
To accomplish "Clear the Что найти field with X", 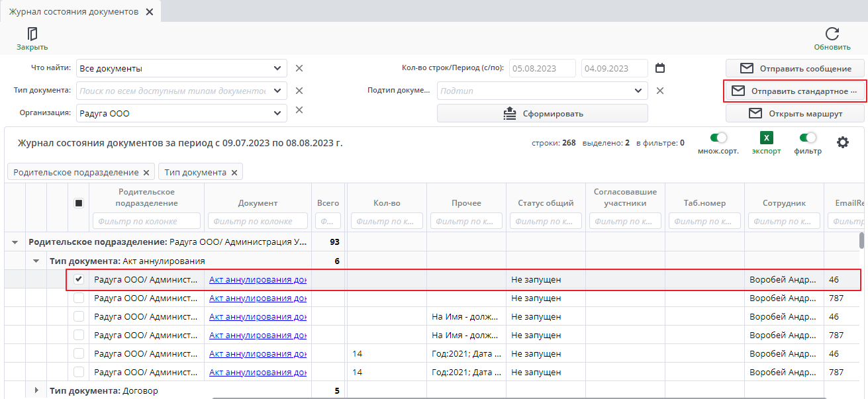I will [299, 68].
